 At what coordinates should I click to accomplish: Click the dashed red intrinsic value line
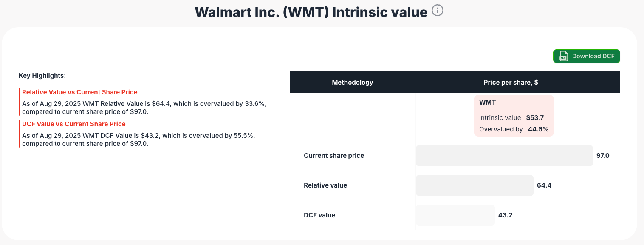(x=514, y=183)
